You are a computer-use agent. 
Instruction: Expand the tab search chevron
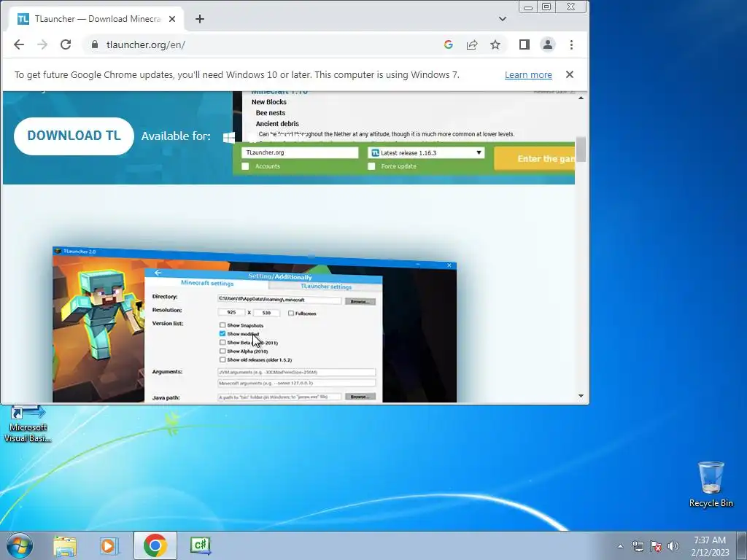tap(503, 19)
